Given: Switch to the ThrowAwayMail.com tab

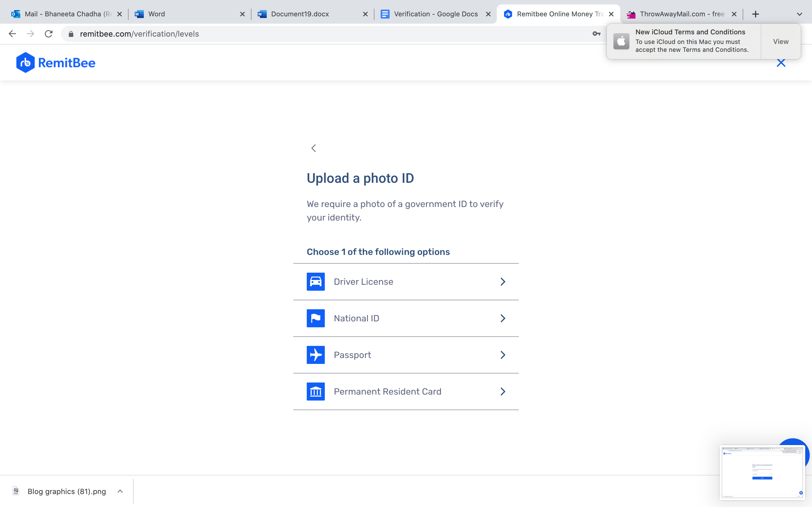Looking at the screenshot, I should point(681,14).
